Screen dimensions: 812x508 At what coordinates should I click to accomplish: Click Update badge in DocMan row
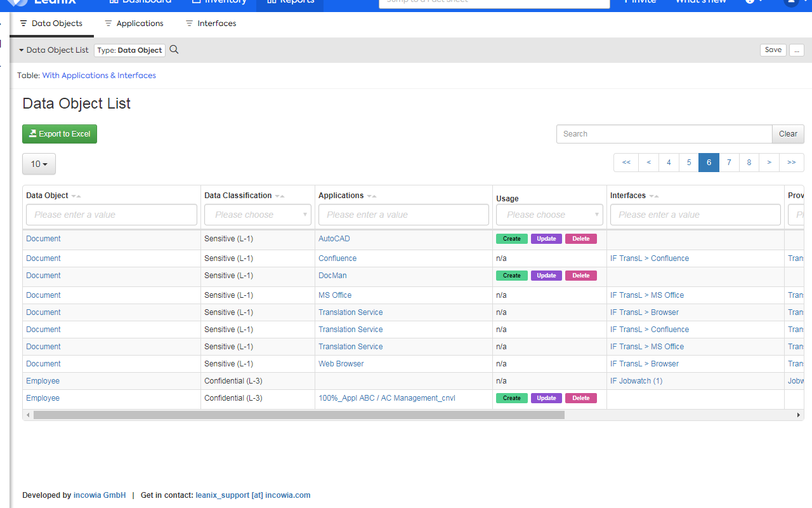[x=546, y=276]
